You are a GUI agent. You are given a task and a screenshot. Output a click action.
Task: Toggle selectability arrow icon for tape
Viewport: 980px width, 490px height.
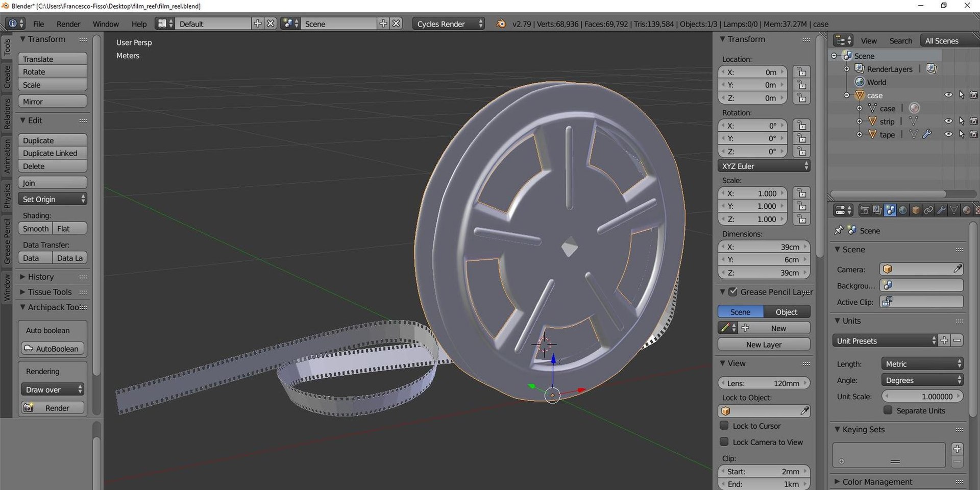(x=962, y=134)
